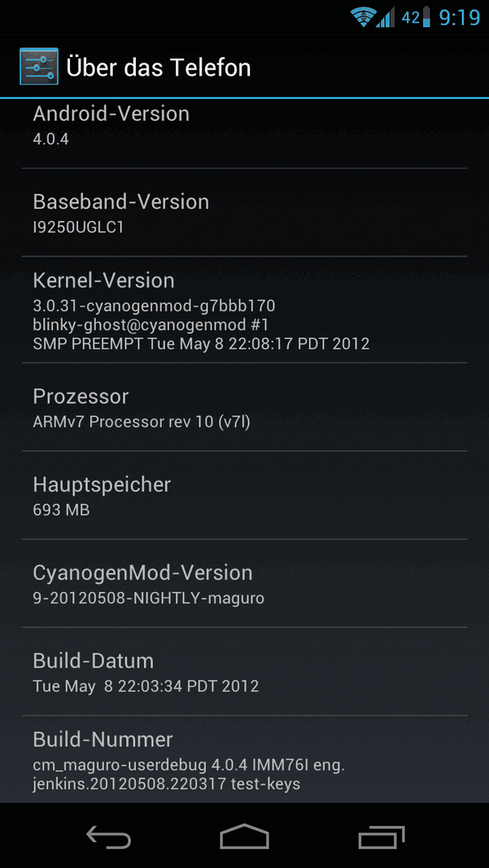Tap '9-20120508-NIGHTLY-maguro' version text
The width and height of the screenshot is (489, 868).
(149, 599)
